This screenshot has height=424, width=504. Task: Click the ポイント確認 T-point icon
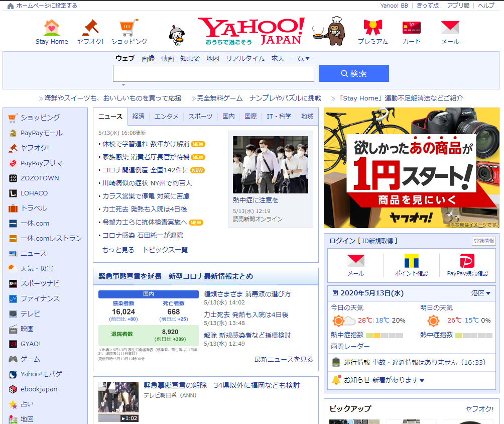point(412,261)
